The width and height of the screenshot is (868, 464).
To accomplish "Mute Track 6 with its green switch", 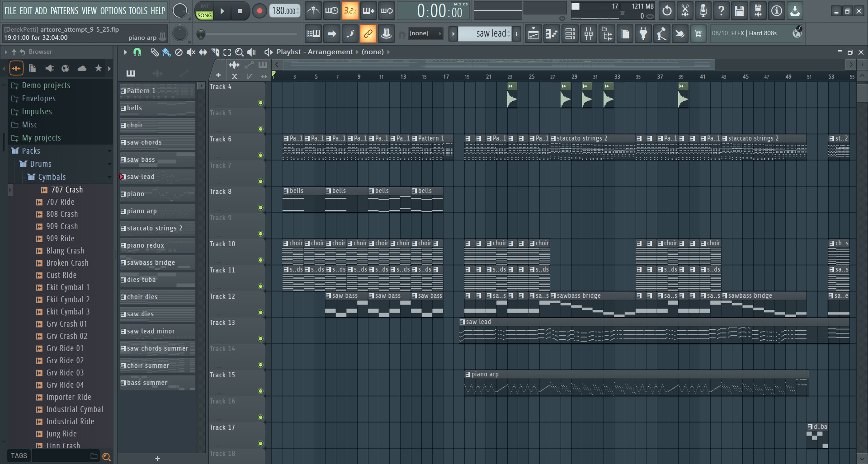I will point(260,155).
